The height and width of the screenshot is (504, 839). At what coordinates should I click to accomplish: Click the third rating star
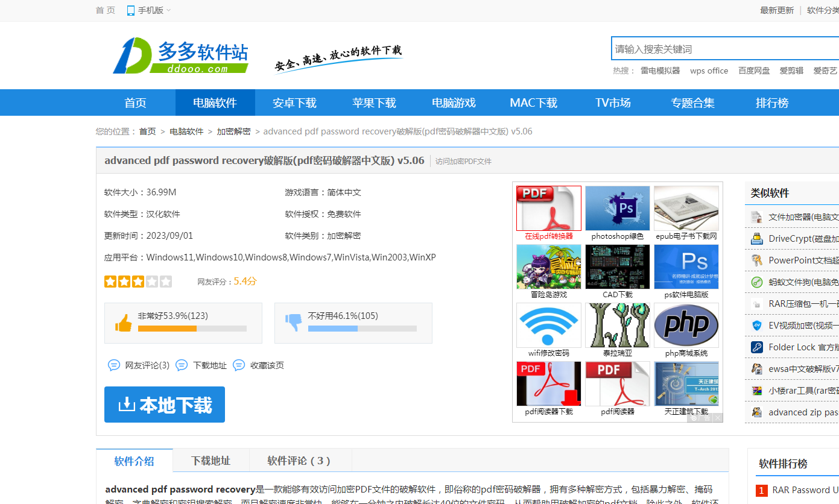coord(138,282)
